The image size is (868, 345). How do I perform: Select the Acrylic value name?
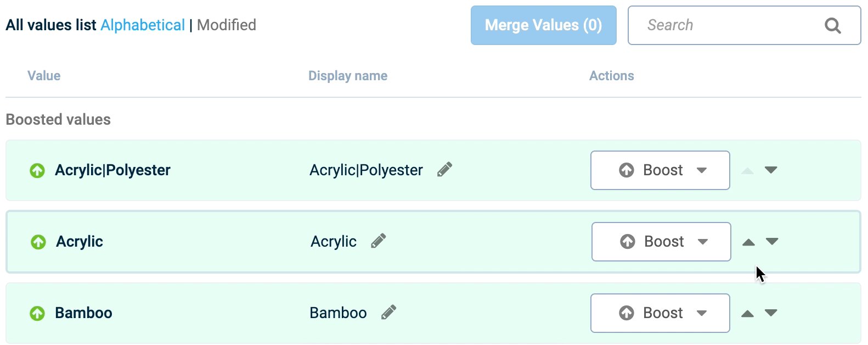pos(80,242)
